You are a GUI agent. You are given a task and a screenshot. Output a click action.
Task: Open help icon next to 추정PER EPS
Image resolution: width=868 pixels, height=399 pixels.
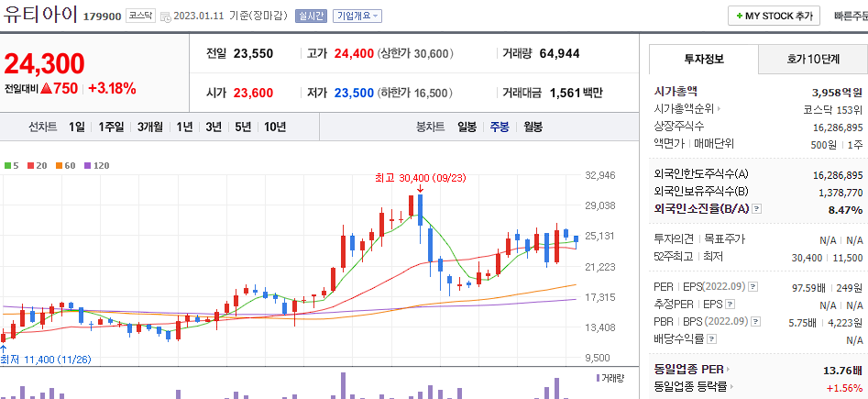tap(731, 305)
